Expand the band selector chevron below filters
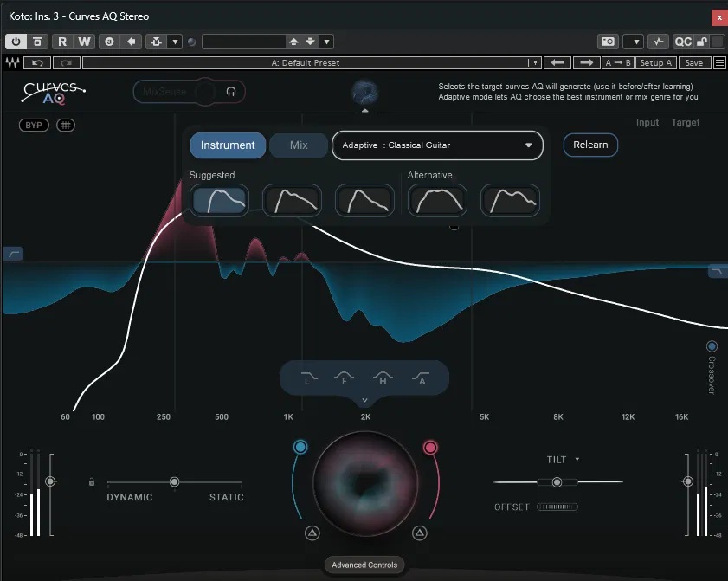 (x=365, y=400)
